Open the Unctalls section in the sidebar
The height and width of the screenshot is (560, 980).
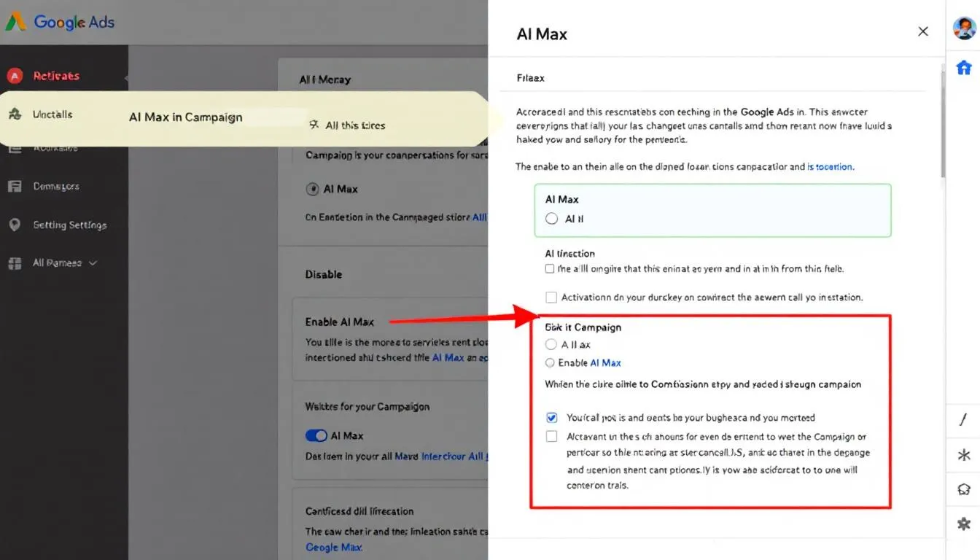[51, 114]
